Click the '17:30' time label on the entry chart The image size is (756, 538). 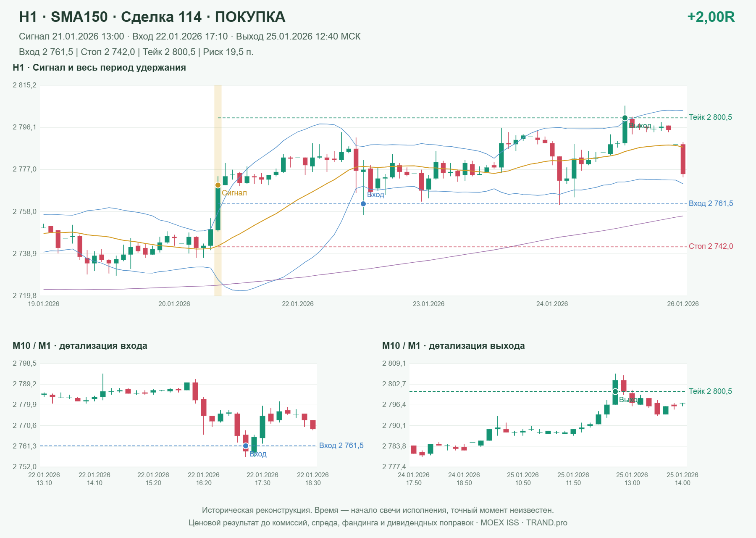[x=262, y=483]
